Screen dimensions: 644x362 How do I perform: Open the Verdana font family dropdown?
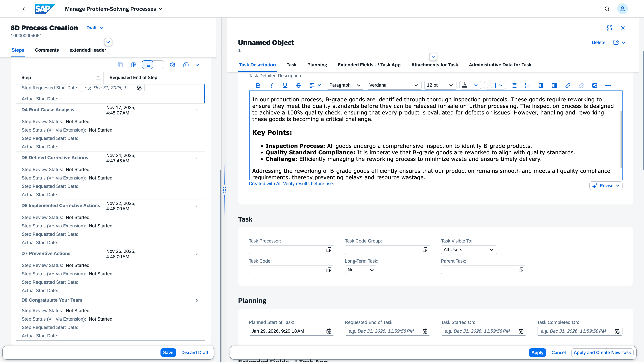pos(393,85)
